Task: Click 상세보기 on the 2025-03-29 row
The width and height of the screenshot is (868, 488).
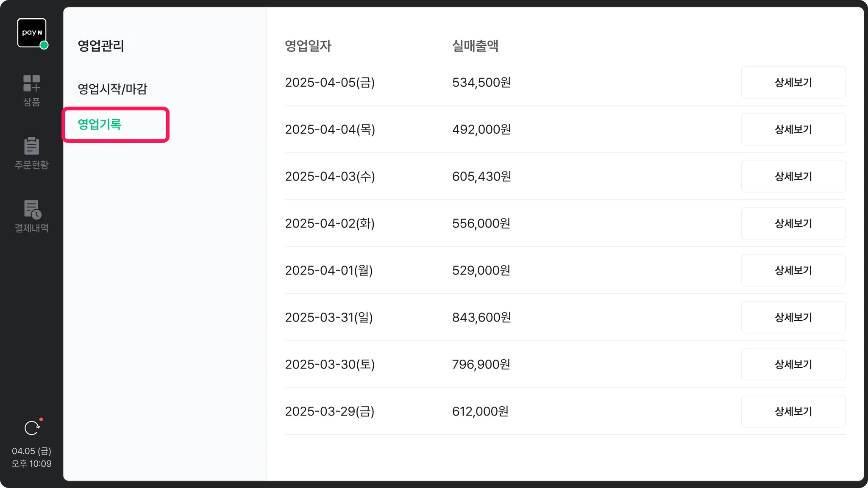Action: 793,411
